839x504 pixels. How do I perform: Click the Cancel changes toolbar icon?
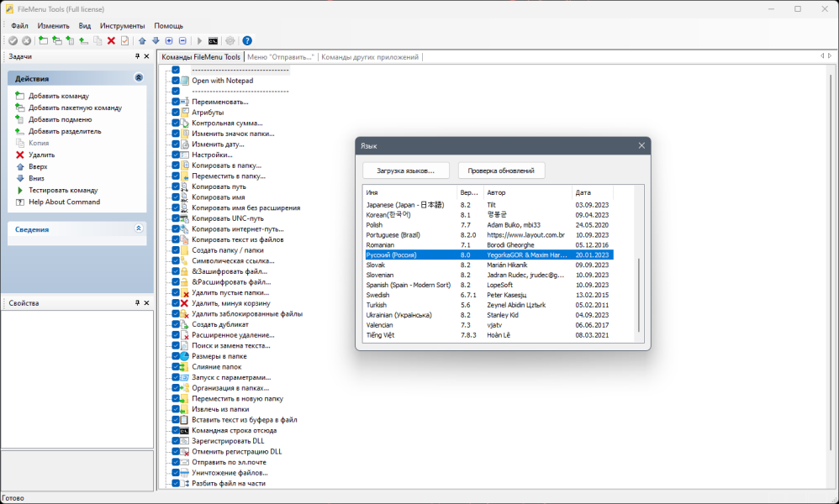[x=26, y=40]
